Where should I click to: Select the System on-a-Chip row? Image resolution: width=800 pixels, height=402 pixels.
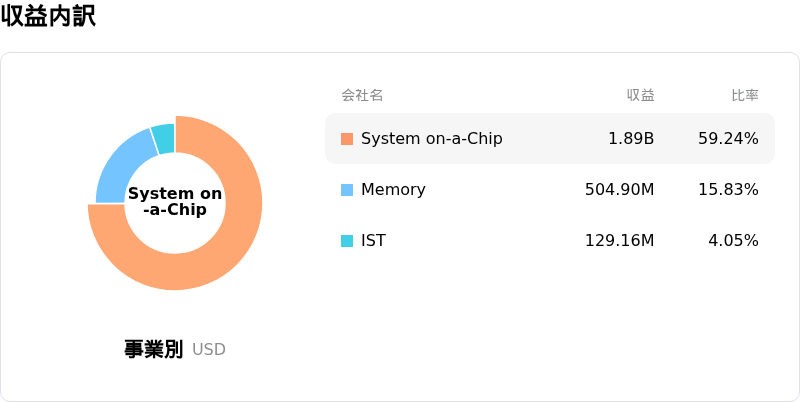[550, 139]
